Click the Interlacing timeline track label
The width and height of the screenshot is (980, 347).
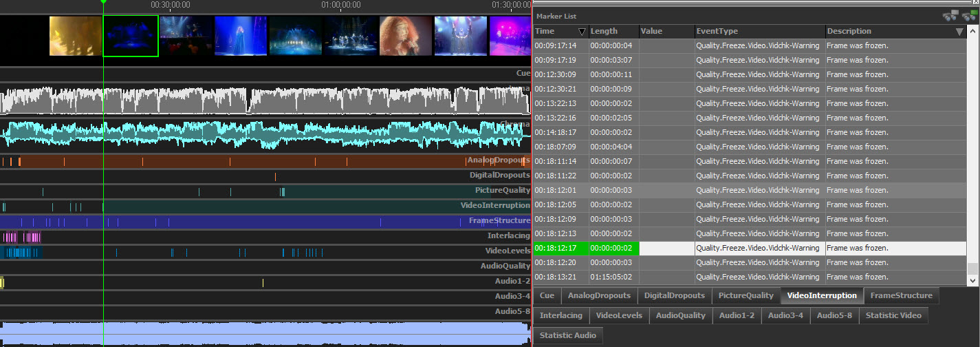(509, 236)
